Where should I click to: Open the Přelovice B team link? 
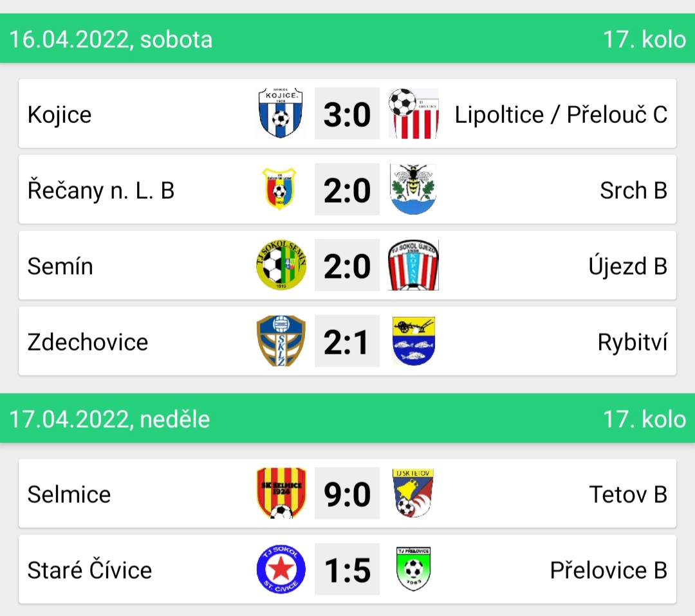609,570
